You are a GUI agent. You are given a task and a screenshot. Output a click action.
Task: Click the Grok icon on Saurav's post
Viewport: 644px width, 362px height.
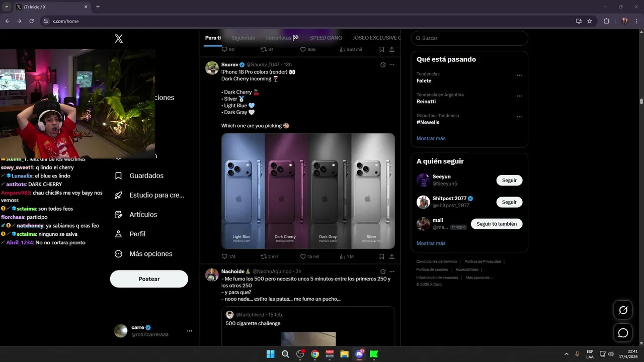383,65
